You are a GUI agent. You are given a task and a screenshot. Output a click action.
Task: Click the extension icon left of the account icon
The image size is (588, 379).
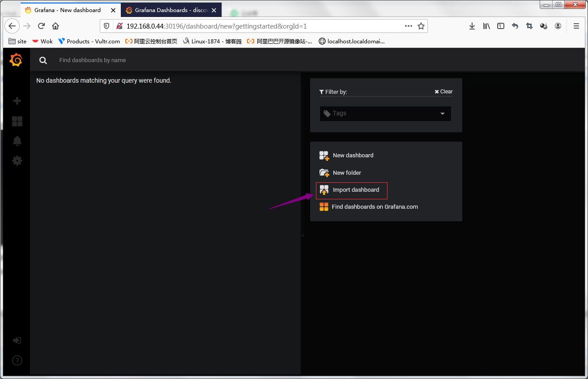pyautogui.click(x=544, y=26)
